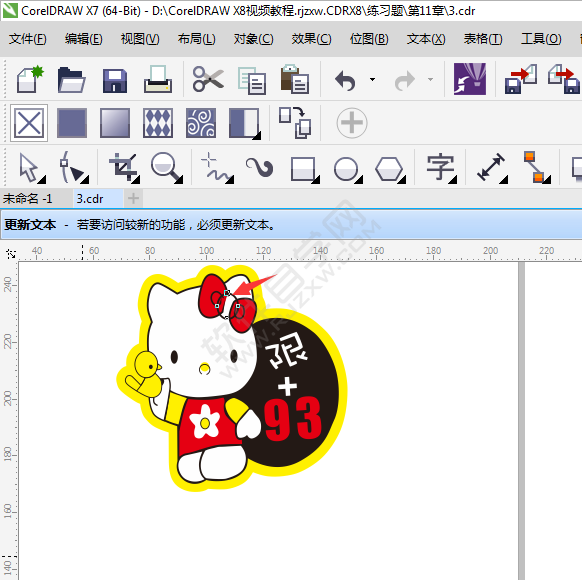This screenshot has height=580, width=582.
Task: Switch to the 未命名 -1 document tab
Action: tap(27, 199)
